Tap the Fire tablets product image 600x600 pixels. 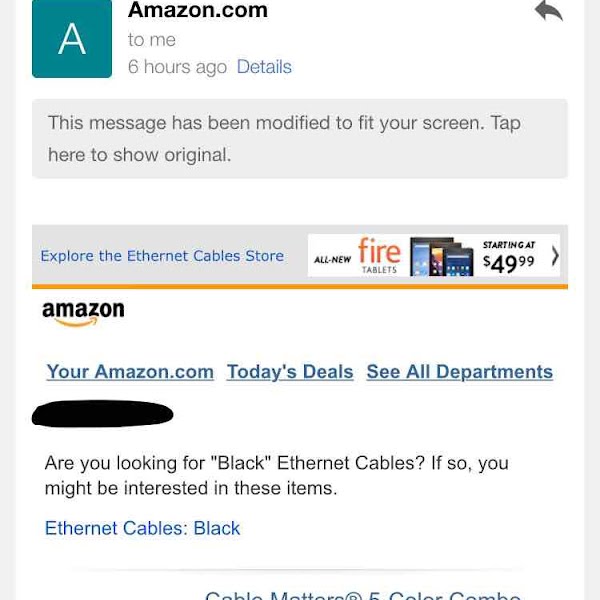click(441, 258)
